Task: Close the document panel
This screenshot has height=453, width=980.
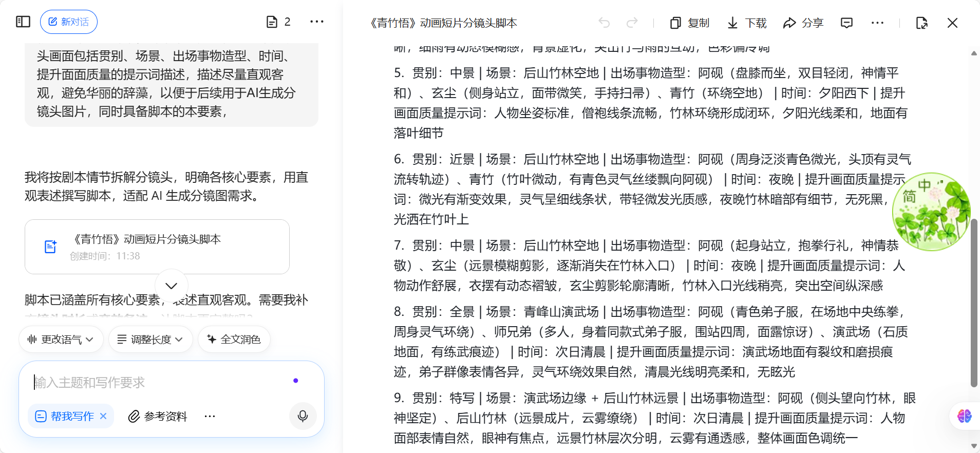Action: (952, 23)
